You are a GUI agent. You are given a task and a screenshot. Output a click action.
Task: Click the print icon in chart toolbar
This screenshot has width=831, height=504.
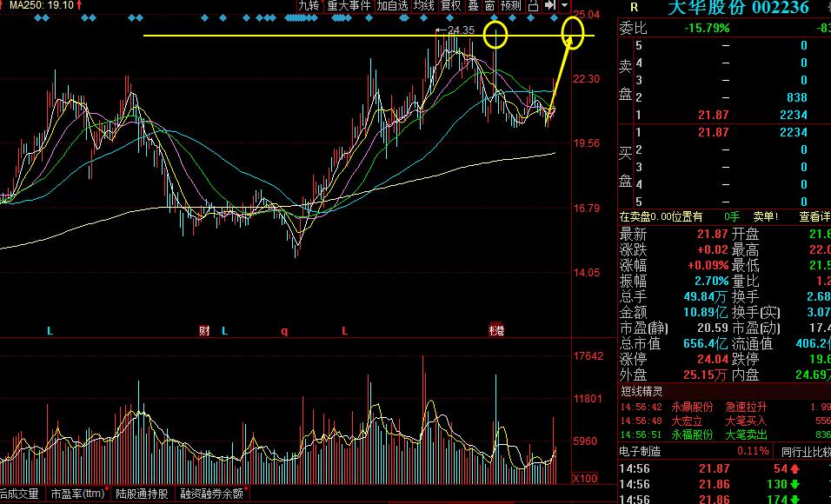[534, 6]
